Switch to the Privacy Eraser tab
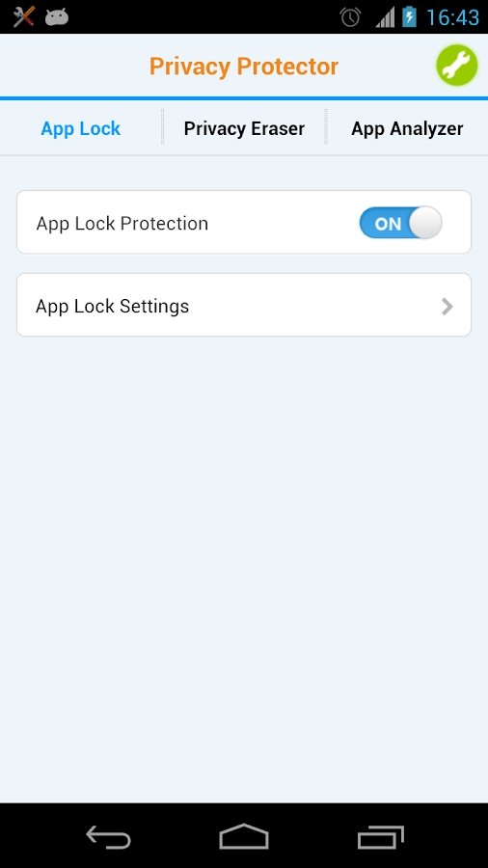This screenshot has height=868, width=488. (244, 128)
